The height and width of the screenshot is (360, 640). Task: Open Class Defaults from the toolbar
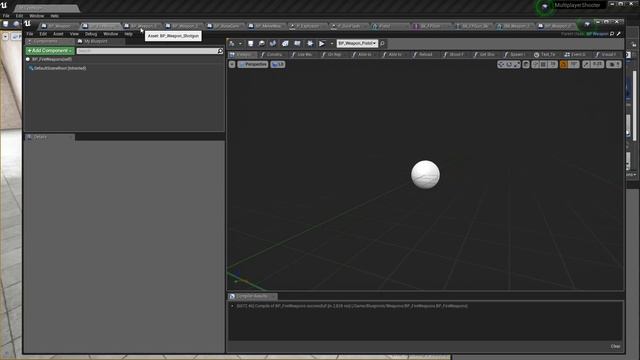(x=297, y=43)
